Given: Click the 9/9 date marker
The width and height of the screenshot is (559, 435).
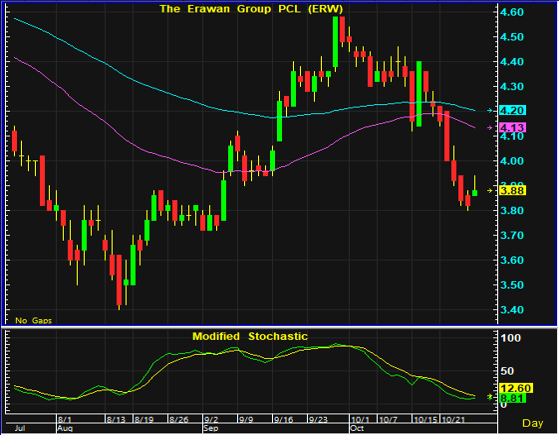Looking at the screenshot, I should pyautogui.click(x=246, y=419).
